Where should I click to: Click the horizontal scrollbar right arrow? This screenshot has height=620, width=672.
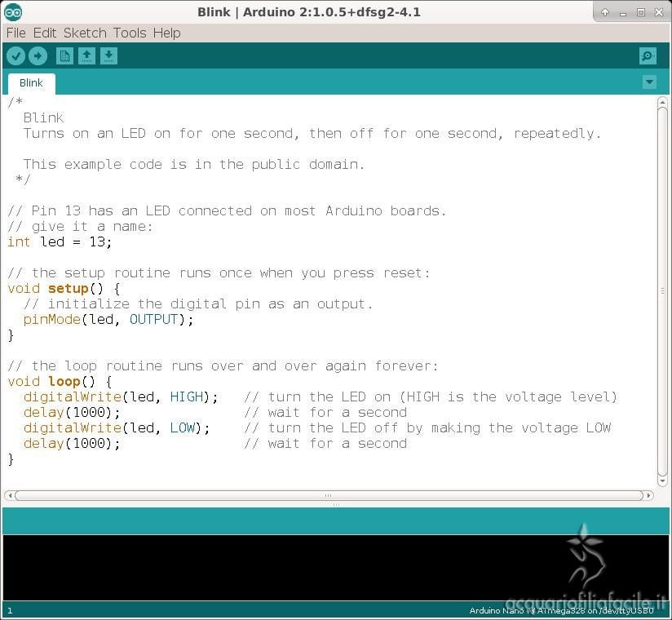point(649,495)
